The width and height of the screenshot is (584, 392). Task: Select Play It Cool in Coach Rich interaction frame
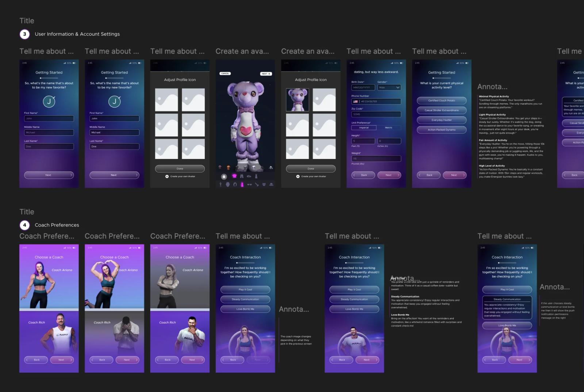[354, 290]
